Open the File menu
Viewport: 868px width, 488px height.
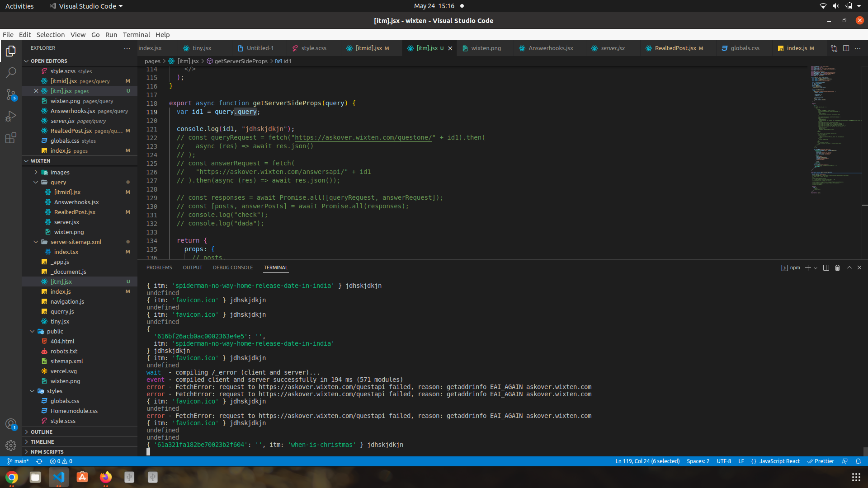[x=8, y=35]
